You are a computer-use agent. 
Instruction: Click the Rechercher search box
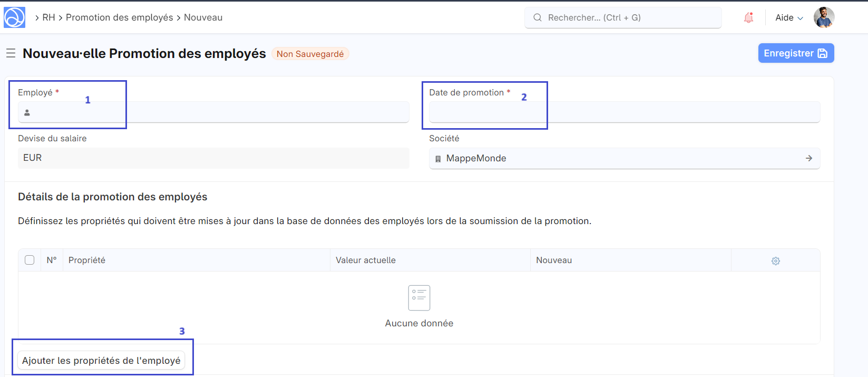pyautogui.click(x=623, y=17)
